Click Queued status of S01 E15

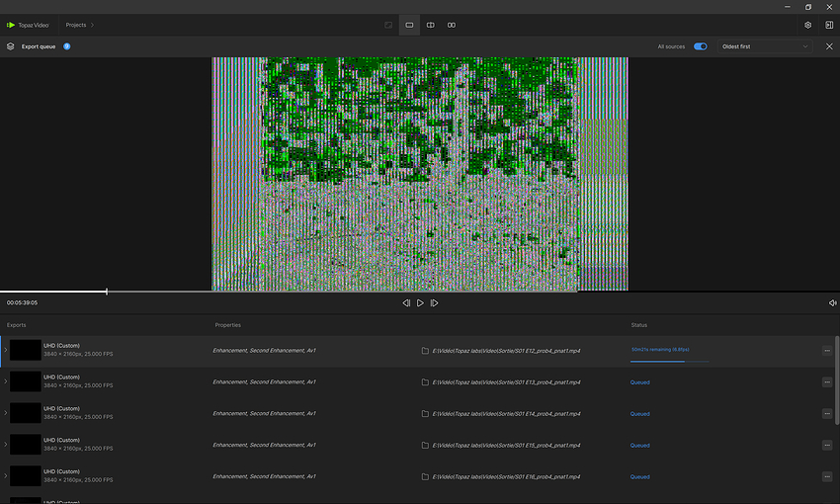pyautogui.click(x=639, y=445)
